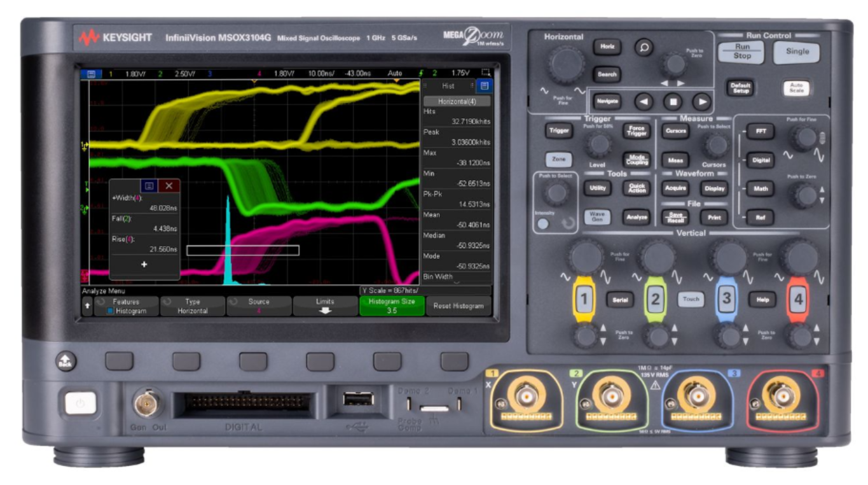Toggle acquisition with the Run/Stop button

[x=741, y=52]
